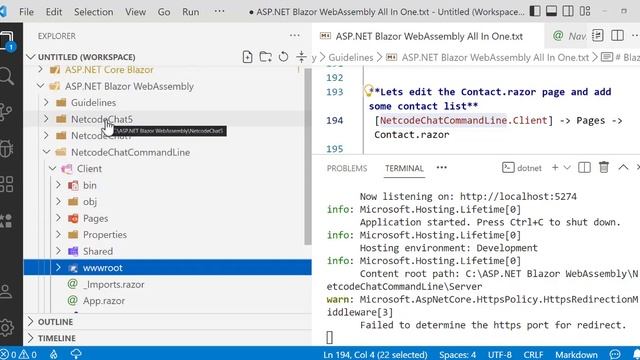The width and height of the screenshot is (640, 360).
Task: Open the View menu
Action: (x=136, y=12)
